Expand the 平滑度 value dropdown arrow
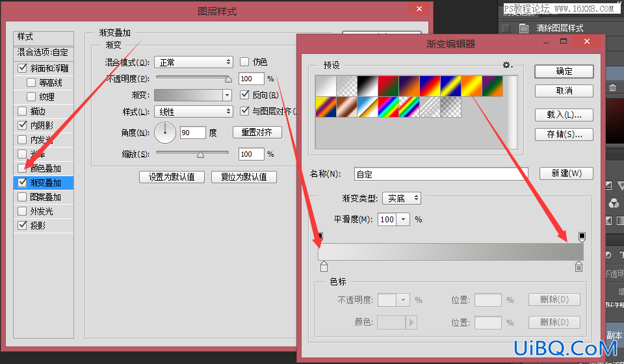Image resolution: width=624 pixels, height=364 pixels. pyautogui.click(x=403, y=219)
